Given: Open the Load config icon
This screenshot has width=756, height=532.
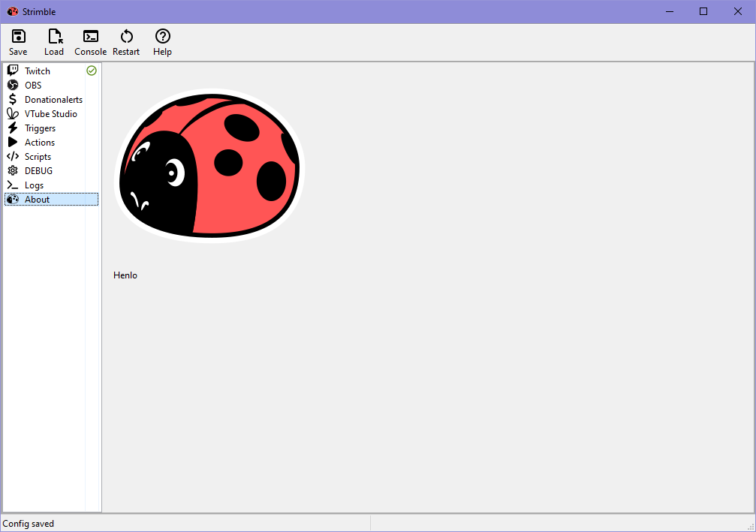Looking at the screenshot, I should (54, 37).
